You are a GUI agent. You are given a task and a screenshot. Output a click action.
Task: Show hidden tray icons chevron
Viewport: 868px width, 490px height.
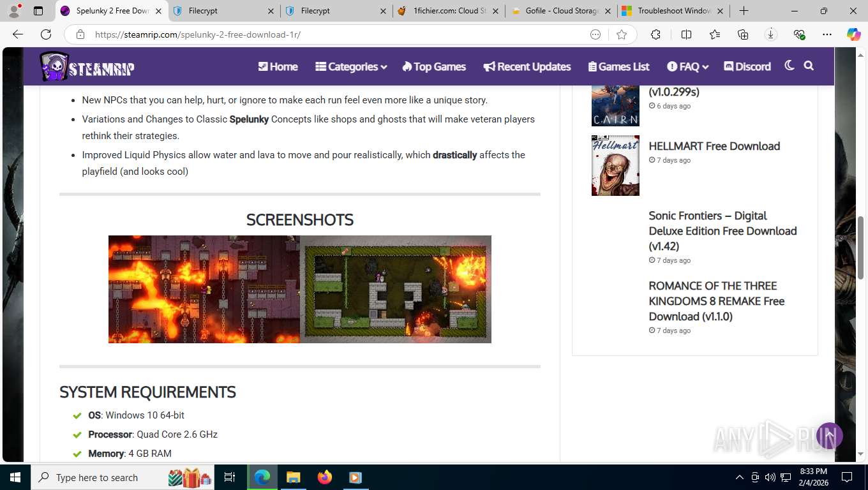(740, 477)
